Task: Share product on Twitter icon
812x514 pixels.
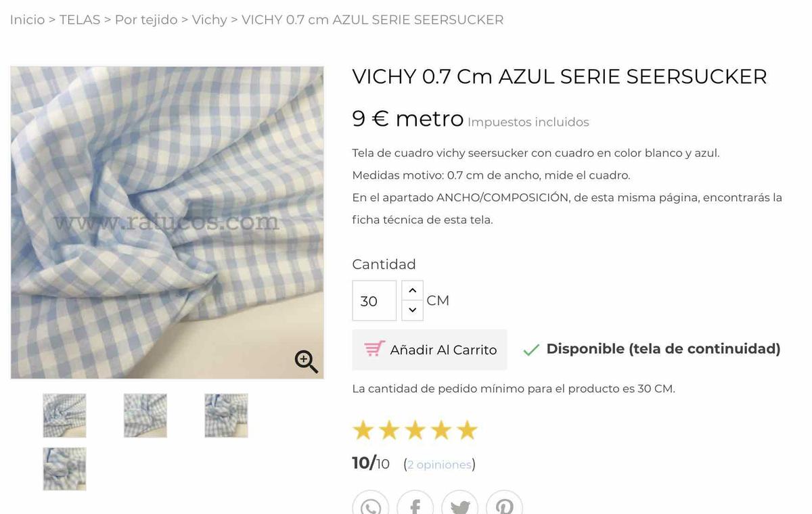Action: (459, 506)
